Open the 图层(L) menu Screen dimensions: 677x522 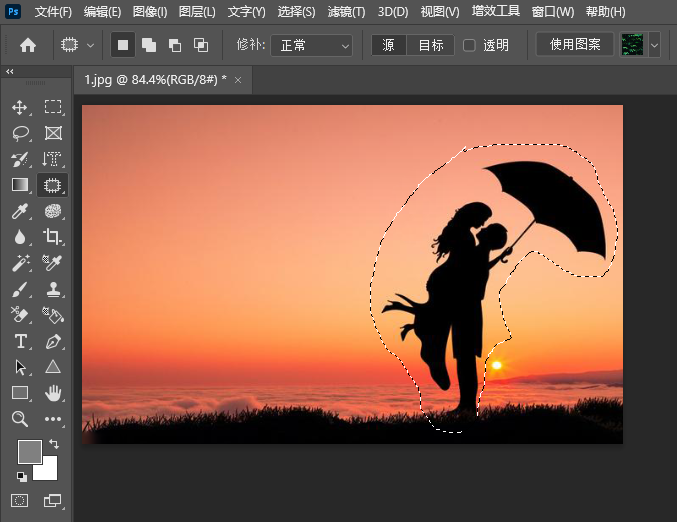point(197,12)
